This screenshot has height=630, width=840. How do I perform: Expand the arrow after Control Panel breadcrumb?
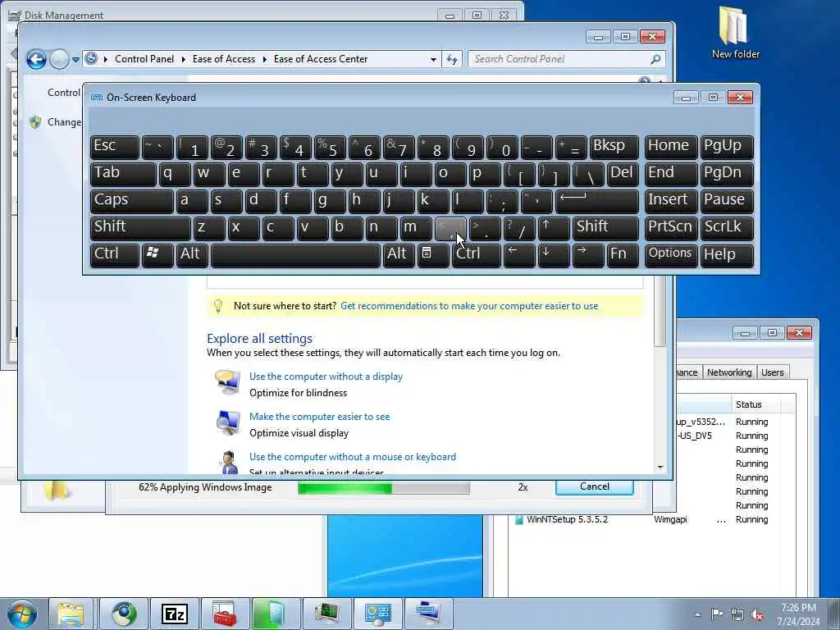183,59
